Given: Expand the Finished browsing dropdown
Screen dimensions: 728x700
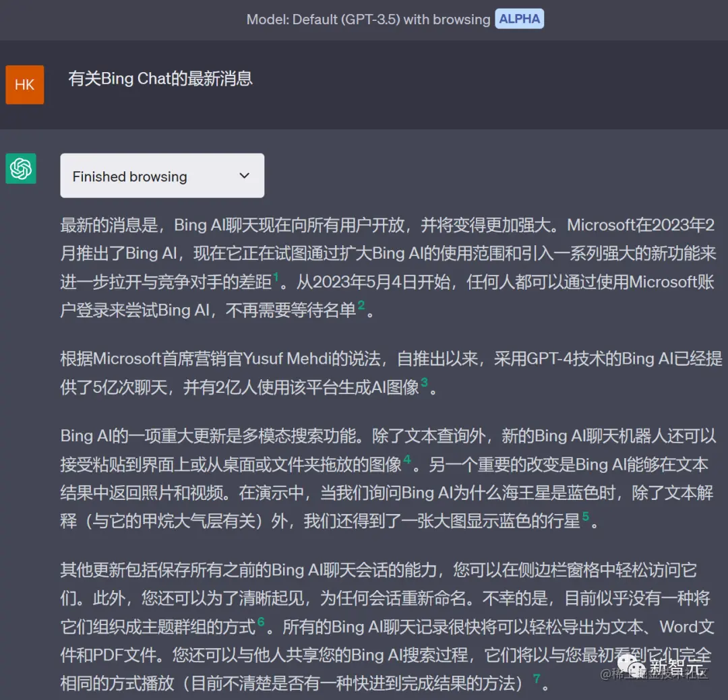Looking at the screenshot, I should click(162, 176).
